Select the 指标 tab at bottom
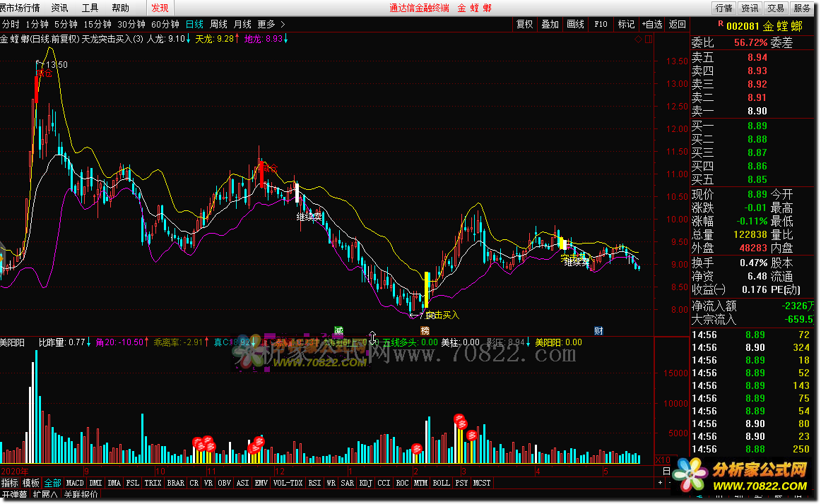 [x=9, y=483]
